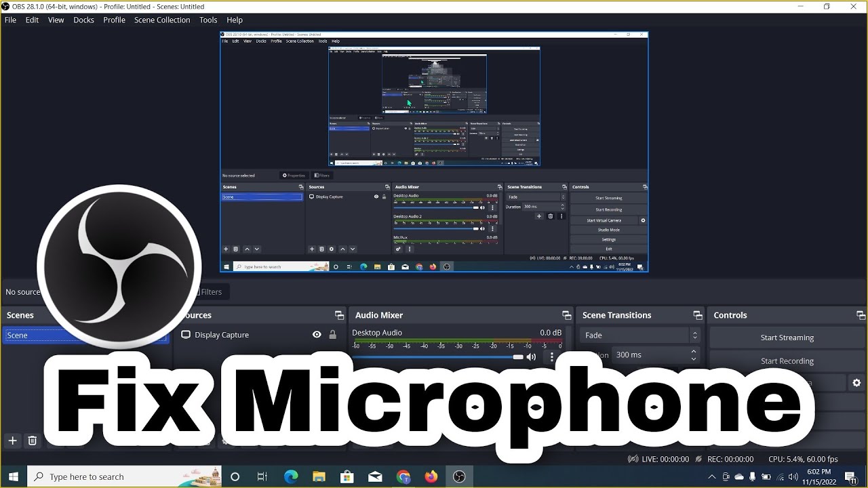This screenshot has width=868, height=488.
Task: Open Firefox from taskbar
Action: 431,476
